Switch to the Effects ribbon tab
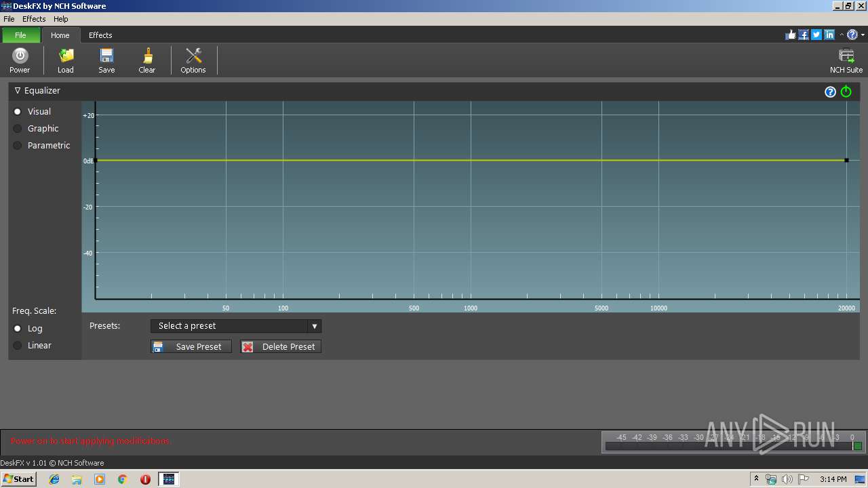 click(x=100, y=35)
